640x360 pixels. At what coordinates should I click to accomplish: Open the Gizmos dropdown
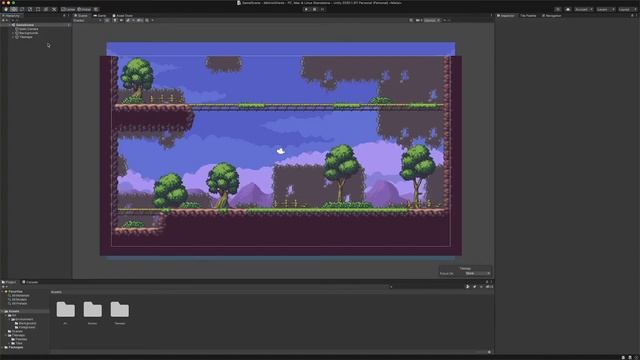tap(431, 20)
